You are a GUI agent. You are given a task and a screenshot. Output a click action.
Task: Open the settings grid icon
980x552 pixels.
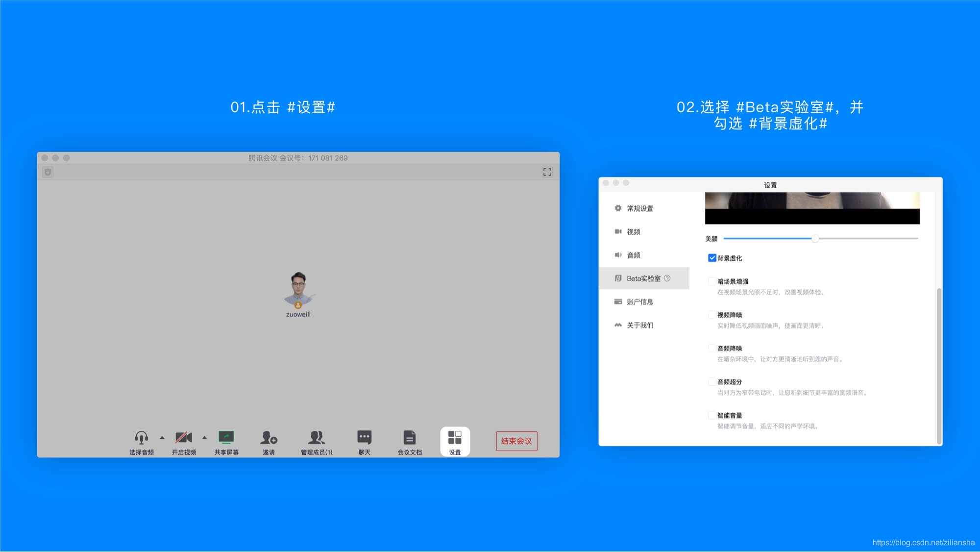pos(455,437)
